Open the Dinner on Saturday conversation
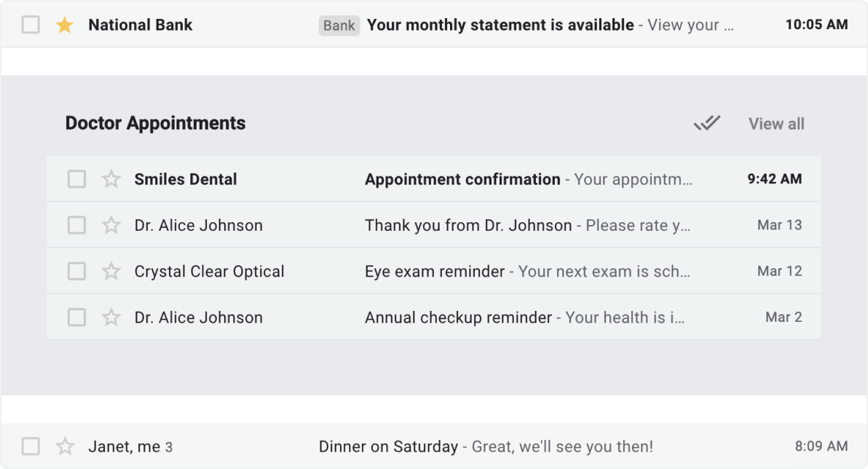868x469 pixels. click(x=389, y=446)
